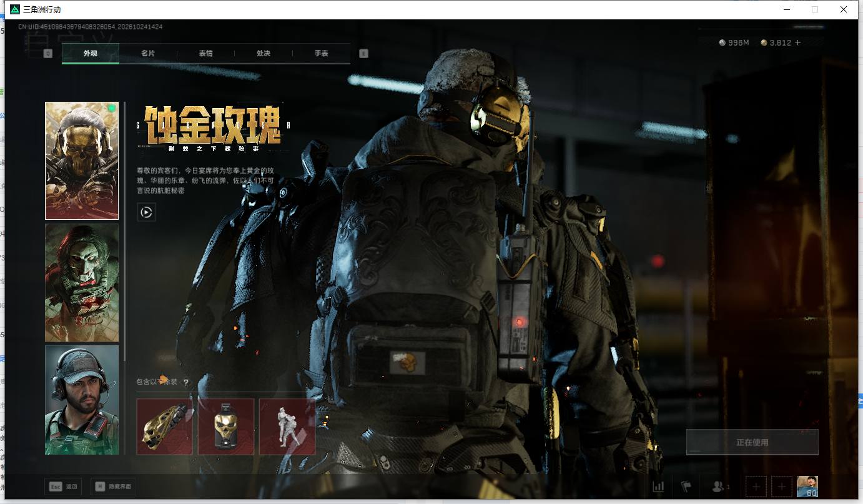Open the bar chart statistics icon

point(658,487)
